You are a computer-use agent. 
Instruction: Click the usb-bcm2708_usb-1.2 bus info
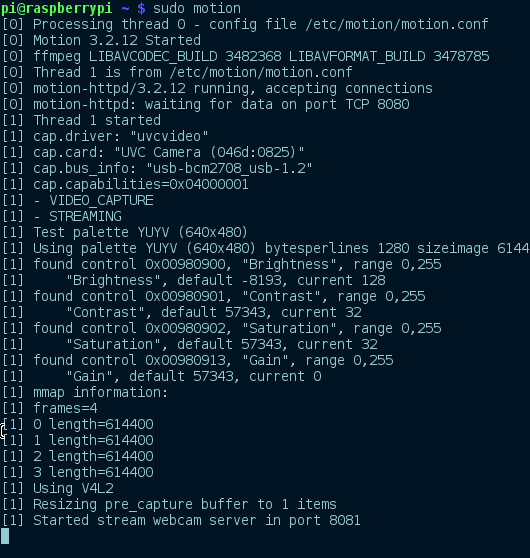(229, 168)
